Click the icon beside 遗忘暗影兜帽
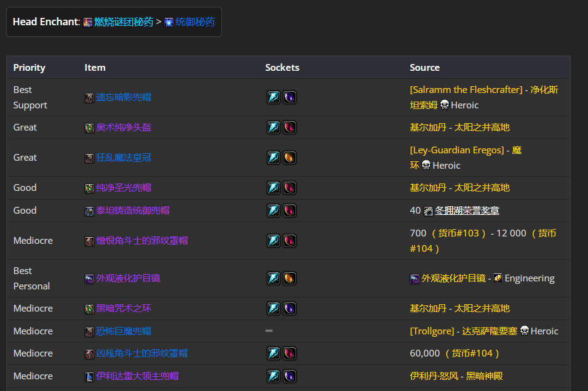Image resolution: width=588 pixels, height=391 pixels. click(x=89, y=99)
